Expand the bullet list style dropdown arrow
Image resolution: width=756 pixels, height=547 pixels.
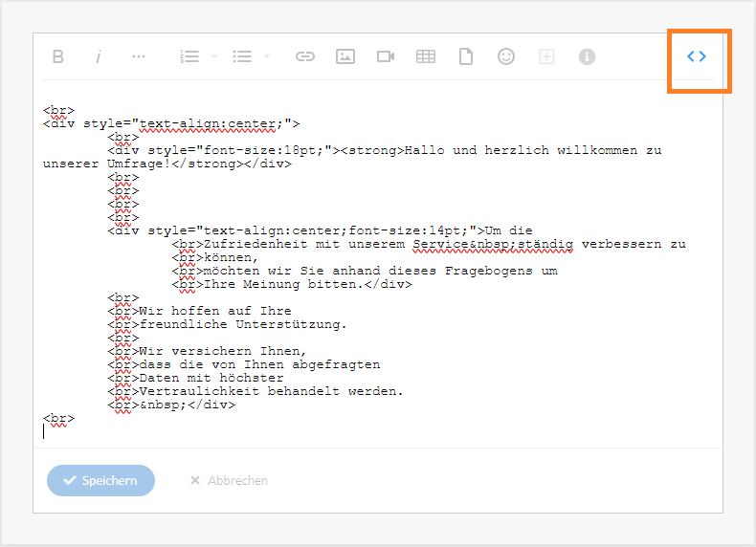(267, 56)
